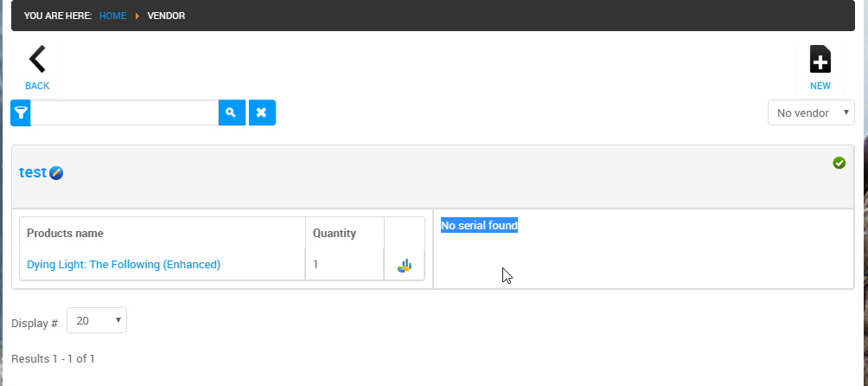Focus the search filter input field
Screen dimensions: 868x386
[x=124, y=113]
